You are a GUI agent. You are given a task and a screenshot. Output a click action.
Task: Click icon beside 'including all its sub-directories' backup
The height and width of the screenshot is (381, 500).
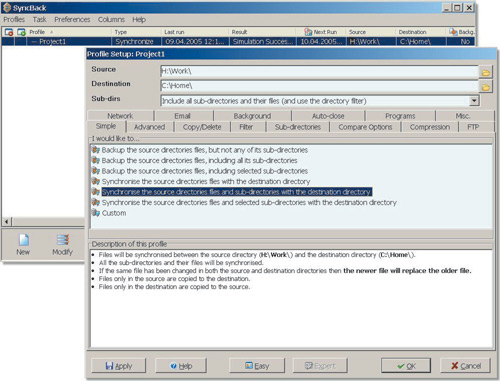click(96, 160)
